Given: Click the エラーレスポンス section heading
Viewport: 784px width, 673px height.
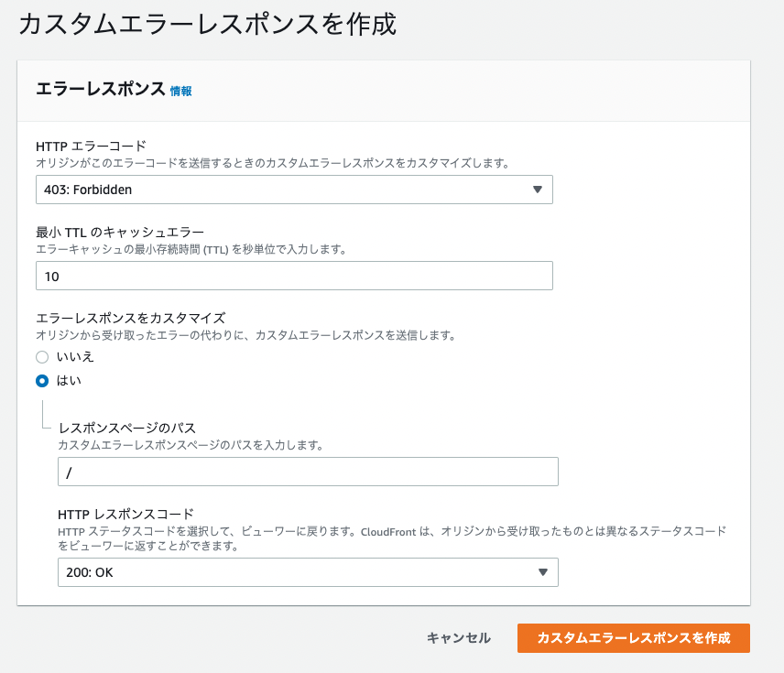Looking at the screenshot, I should (101, 89).
